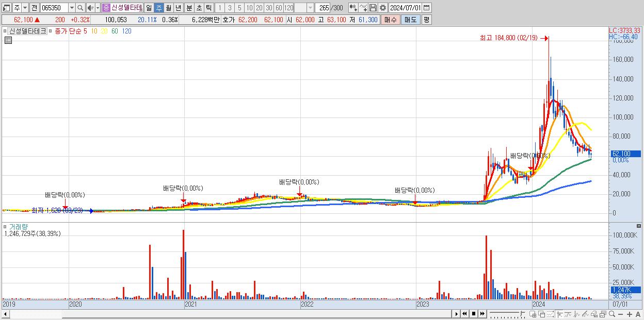Click the 매수 buy button
This screenshot has height=320, width=644.
tap(391, 20)
